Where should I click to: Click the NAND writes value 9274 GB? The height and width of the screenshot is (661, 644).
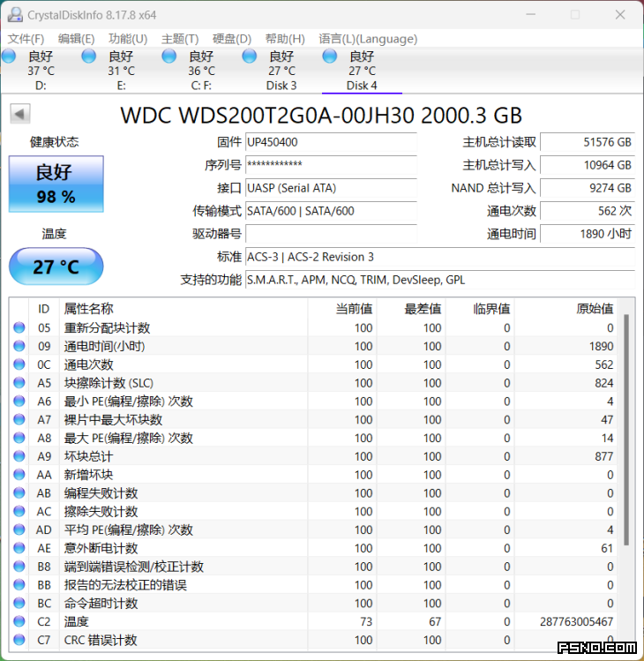[588, 188]
